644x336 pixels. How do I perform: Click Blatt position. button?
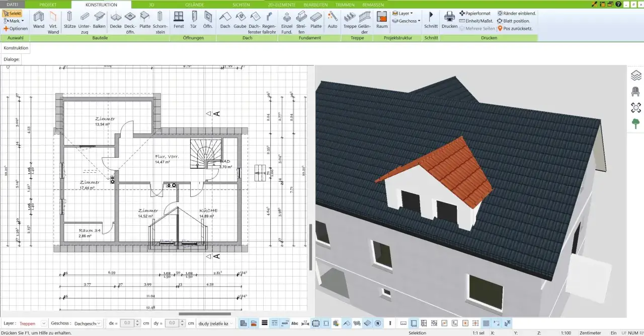pyautogui.click(x=513, y=21)
